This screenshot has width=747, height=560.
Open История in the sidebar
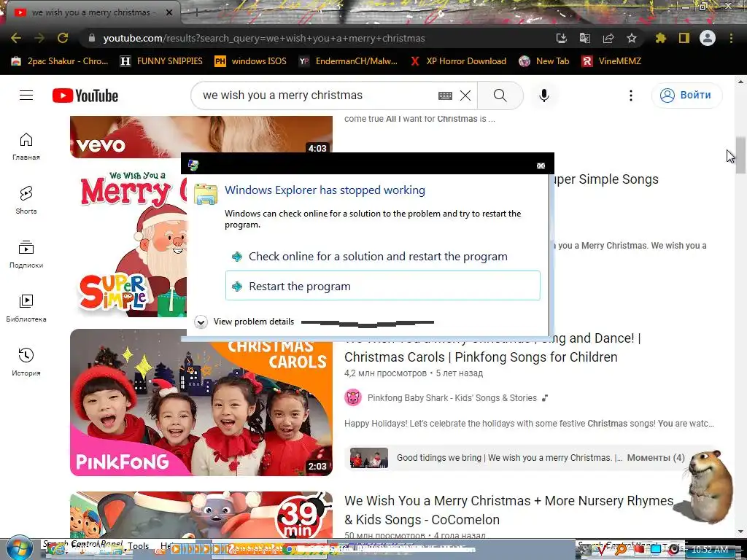click(x=26, y=362)
